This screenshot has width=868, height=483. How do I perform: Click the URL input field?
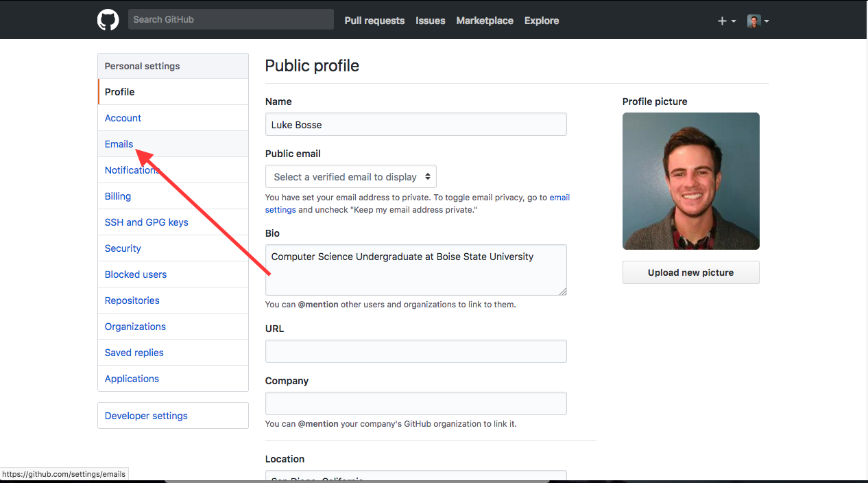[x=416, y=351]
